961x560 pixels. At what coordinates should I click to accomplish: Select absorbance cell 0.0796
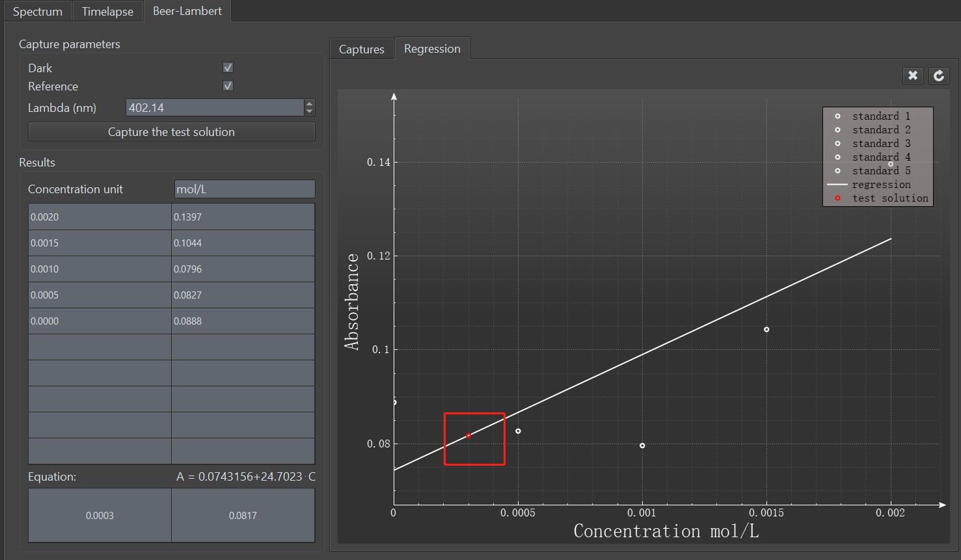[x=243, y=269]
